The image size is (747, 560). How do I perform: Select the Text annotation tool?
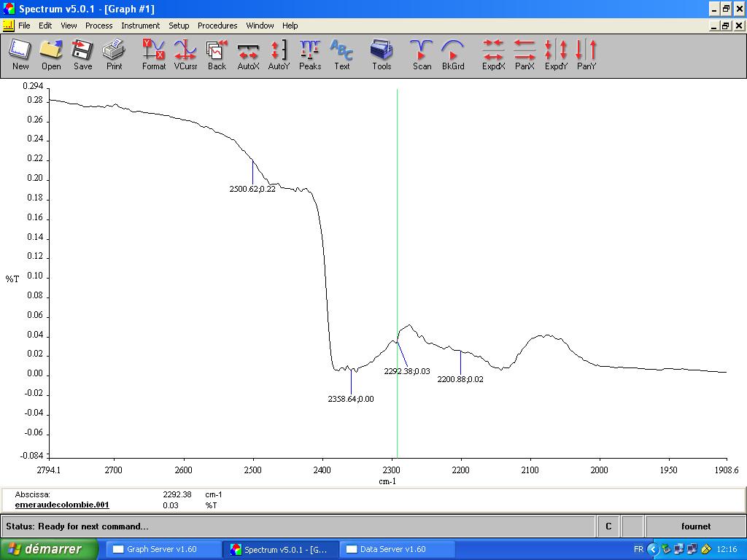pyautogui.click(x=341, y=55)
